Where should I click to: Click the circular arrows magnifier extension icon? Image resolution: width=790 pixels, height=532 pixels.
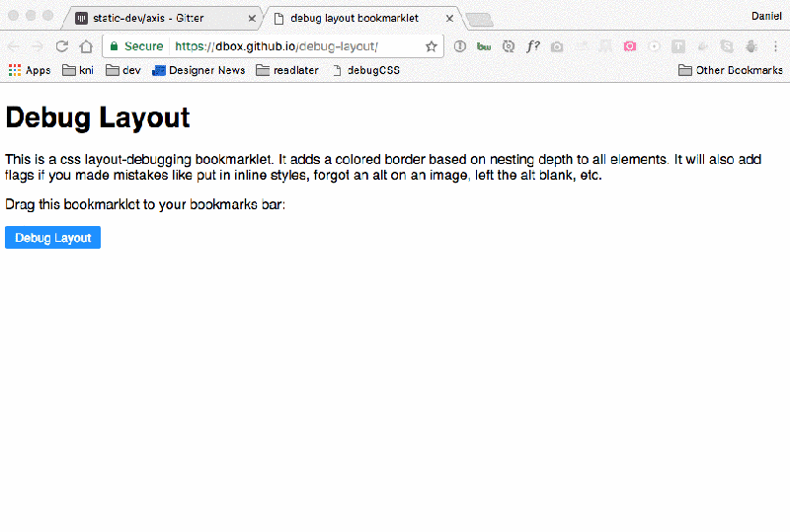(509, 46)
